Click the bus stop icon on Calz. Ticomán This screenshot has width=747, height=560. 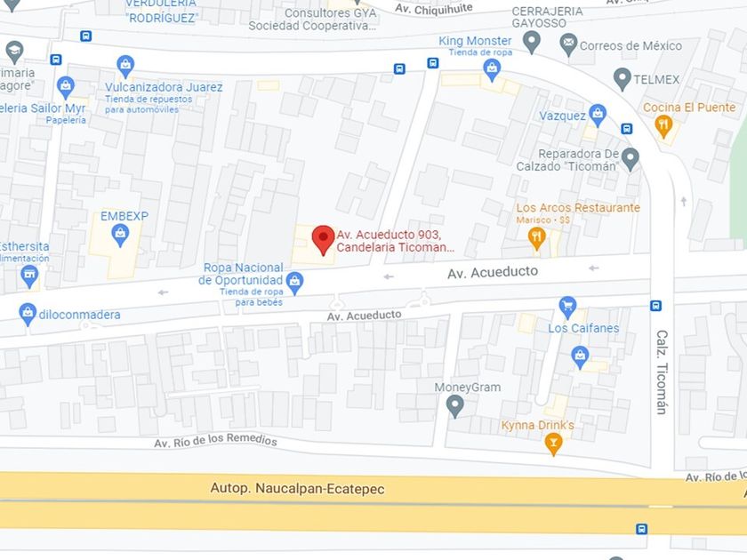(656, 306)
